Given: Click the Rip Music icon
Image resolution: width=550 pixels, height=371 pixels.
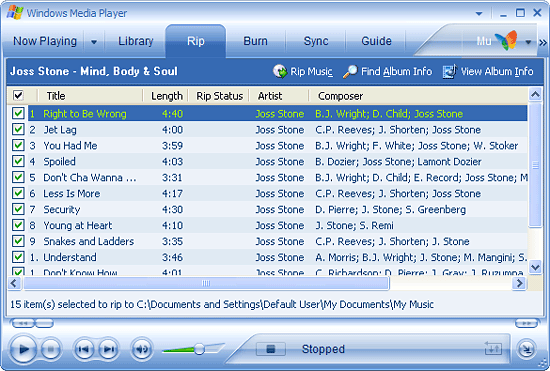Looking at the screenshot, I should [x=280, y=72].
